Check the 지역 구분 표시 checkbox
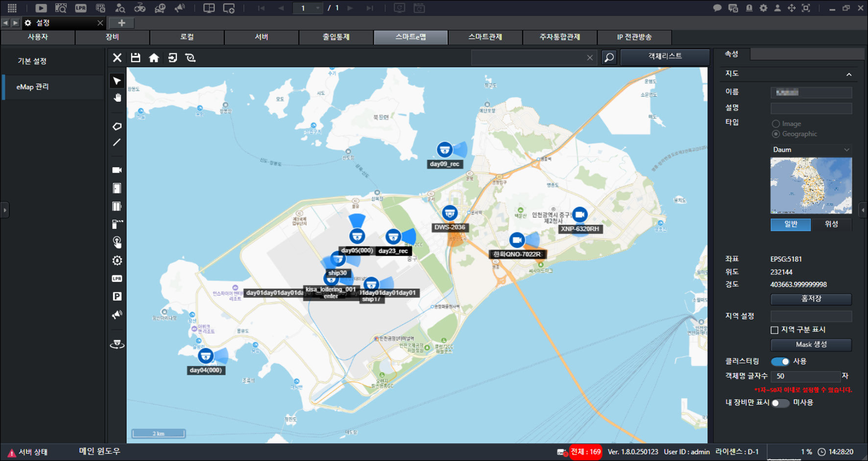Viewport: 868px width, 461px height. (x=774, y=330)
